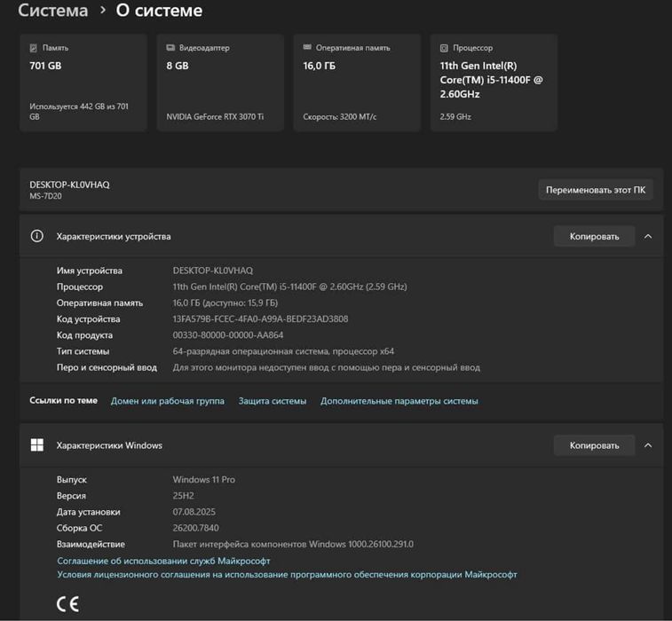Screen dimensions: 672x621
Task: Click the Оперативная память card icon
Action: (x=307, y=48)
